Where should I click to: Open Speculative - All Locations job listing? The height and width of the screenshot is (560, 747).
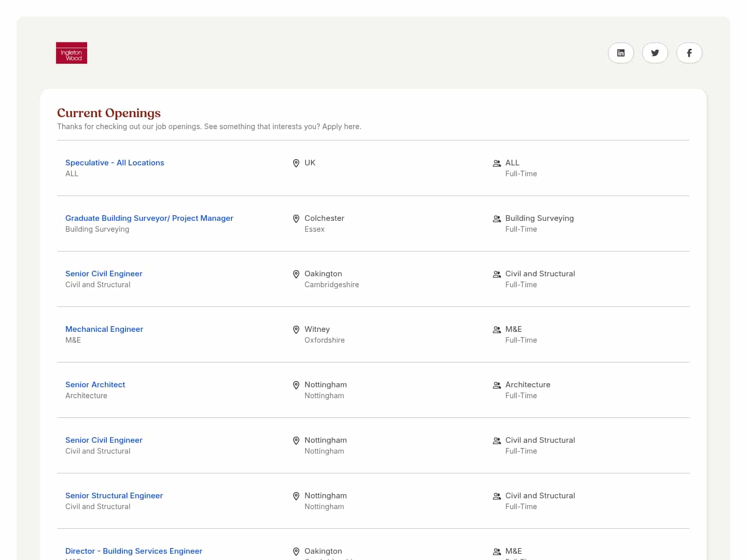(x=115, y=163)
